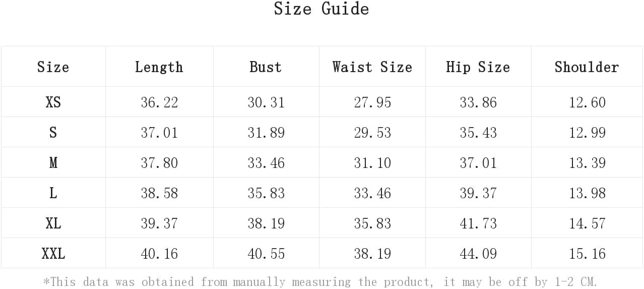This screenshot has width=644, height=289.
Task: Click the XL size row label
Action: (x=53, y=223)
